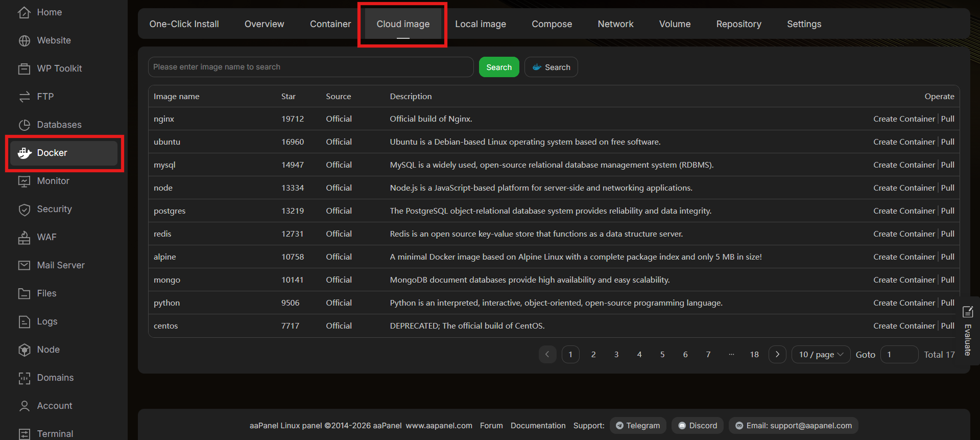This screenshot has width=980, height=440.
Task: Open www.aapanel.com footer link
Action: coord(439,426)
